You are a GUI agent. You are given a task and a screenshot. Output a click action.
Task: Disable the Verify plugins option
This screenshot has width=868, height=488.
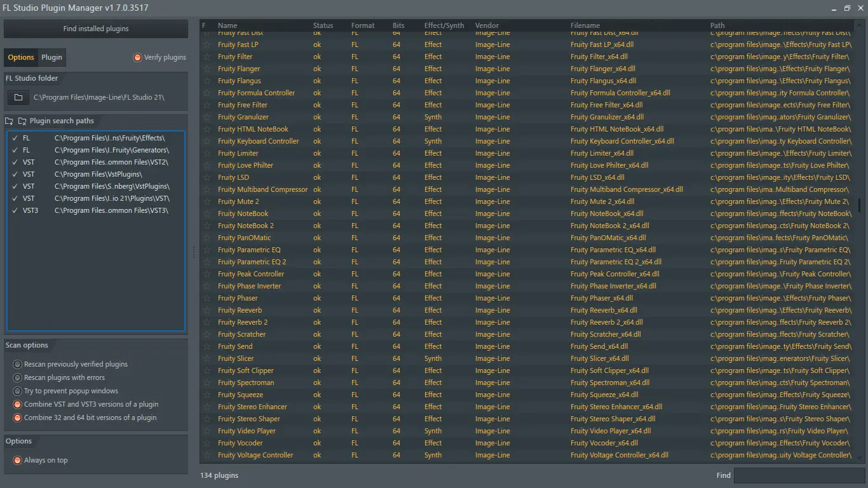(137, 57)
